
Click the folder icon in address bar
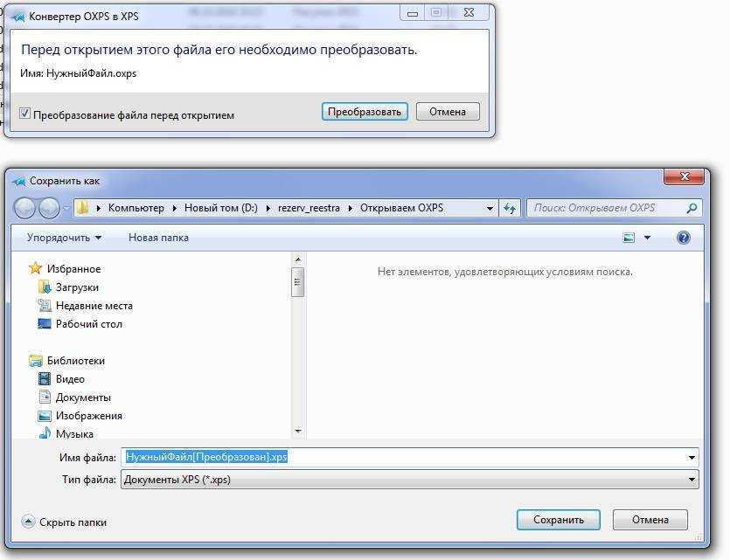click(82, 207)
